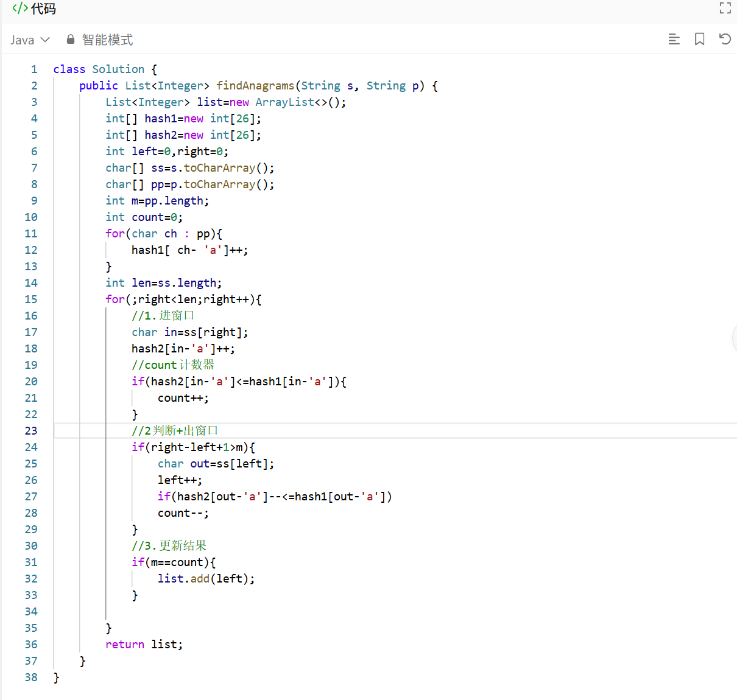Click the '//count计数器' comment
This screenshot has width=737, height=700.
pyautogui.click(x=173, y=365)
